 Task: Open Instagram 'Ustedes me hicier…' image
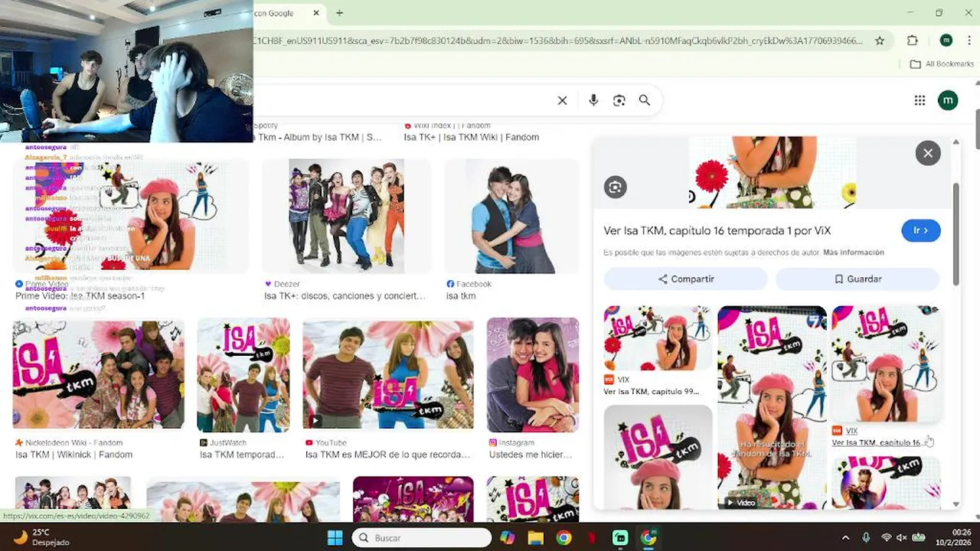tap(533, 374)
